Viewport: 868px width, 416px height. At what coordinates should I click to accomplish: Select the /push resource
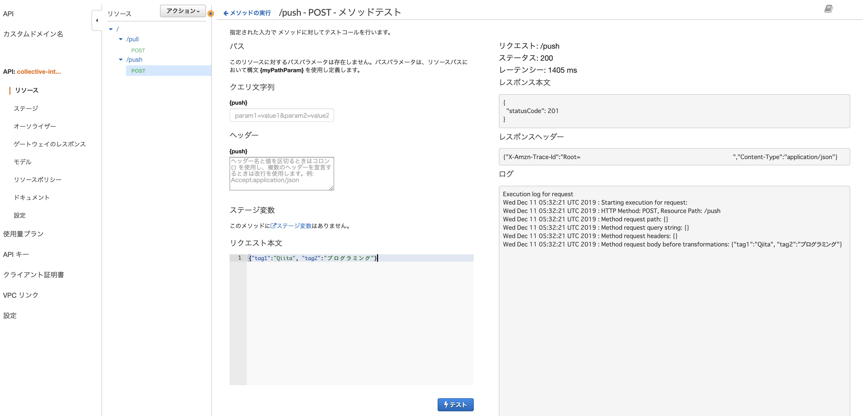(134, 60)
